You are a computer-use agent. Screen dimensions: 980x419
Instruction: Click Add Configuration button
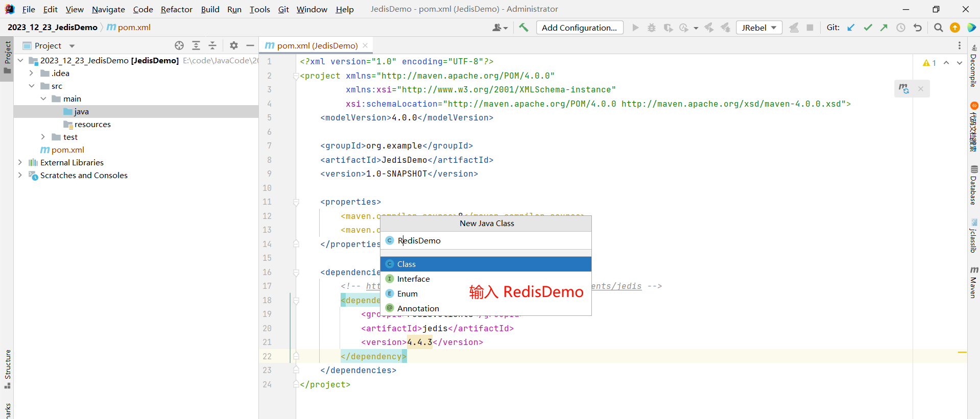pyautogui.click(x=580, y=28)
